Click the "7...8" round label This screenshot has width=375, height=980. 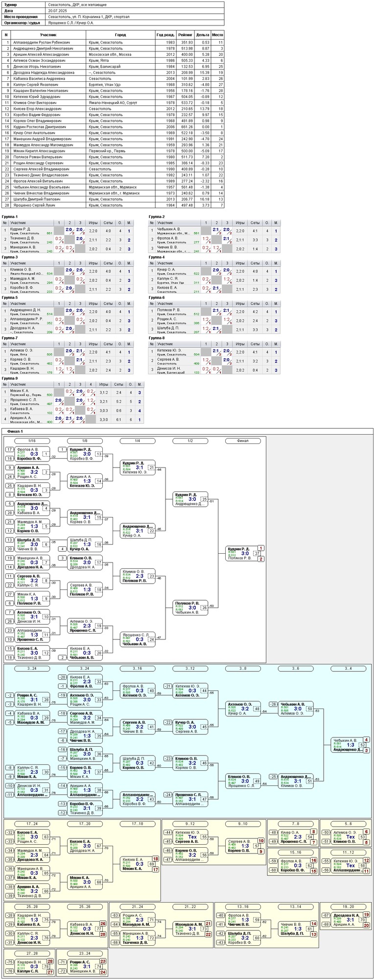(296, 825)
